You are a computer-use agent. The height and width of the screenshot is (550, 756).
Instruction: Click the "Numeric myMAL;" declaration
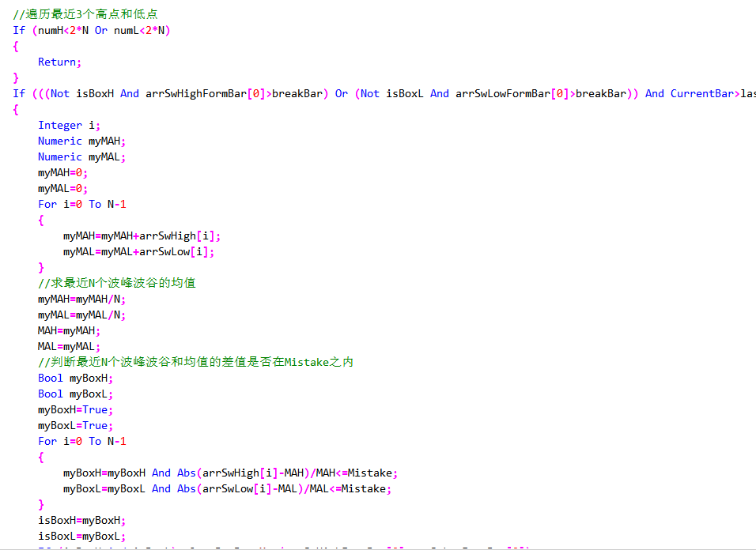pyautogui.click(x=81, y=156)
